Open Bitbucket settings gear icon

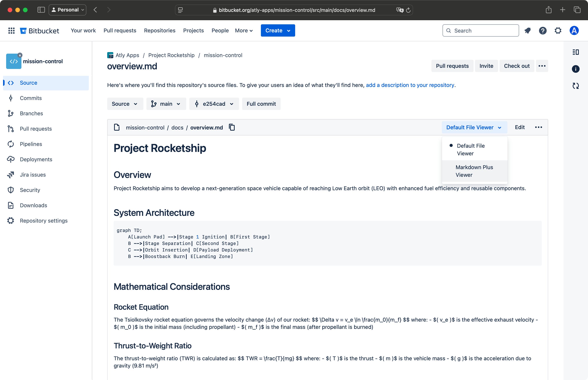[558, 31]
